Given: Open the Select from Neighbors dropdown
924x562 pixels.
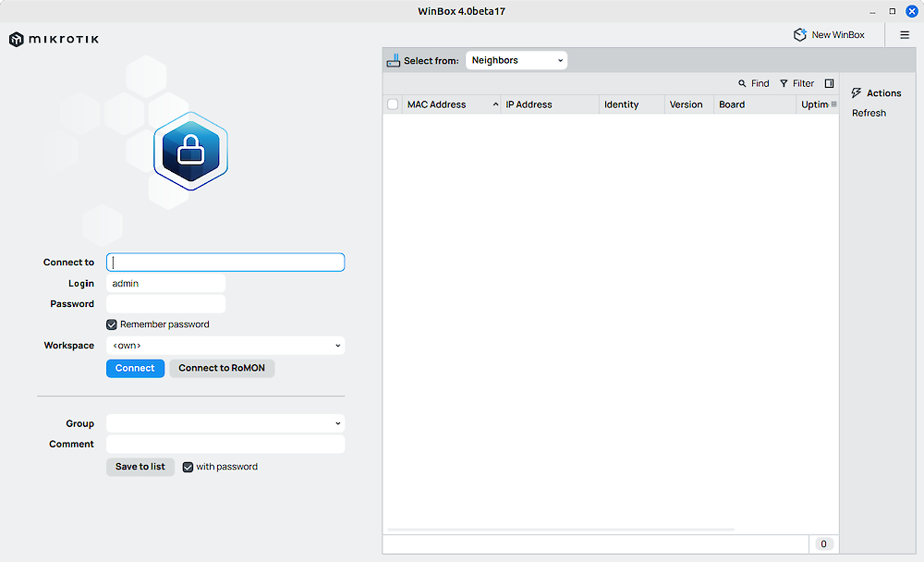Looking at the screenshot, I should point(517,60).
